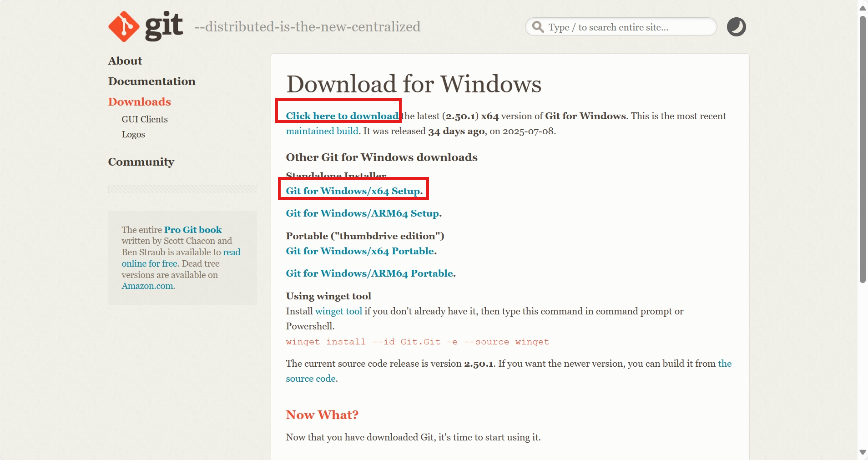This screenshot has height=460, width=868.
Task: Click 'Portable ("thumbdrive edition")' heading
Action: [x=365, y=236]
